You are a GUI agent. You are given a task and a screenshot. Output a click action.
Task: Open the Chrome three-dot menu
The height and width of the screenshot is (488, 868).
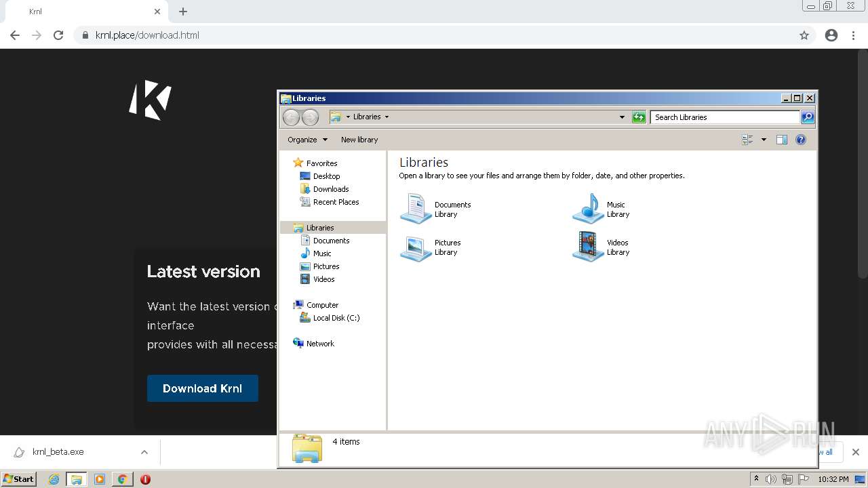(x=854, y=35)
